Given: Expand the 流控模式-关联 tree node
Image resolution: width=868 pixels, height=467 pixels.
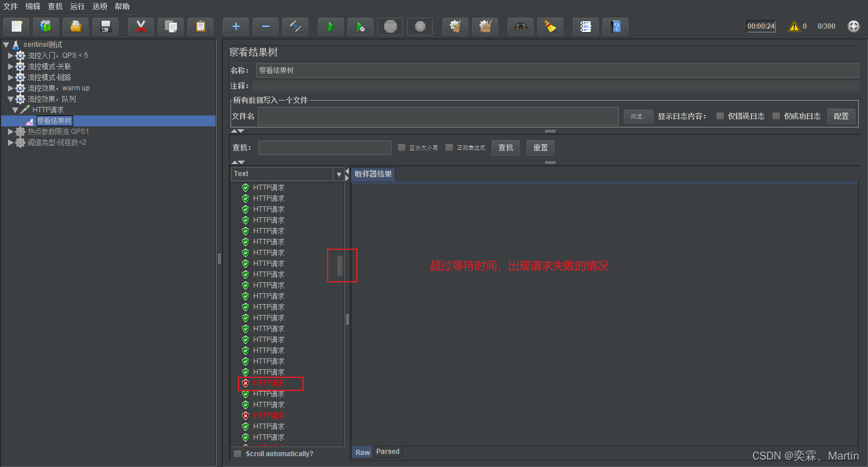Looking at the screenshot, I should pyautogui.click(x=10, y=66).
